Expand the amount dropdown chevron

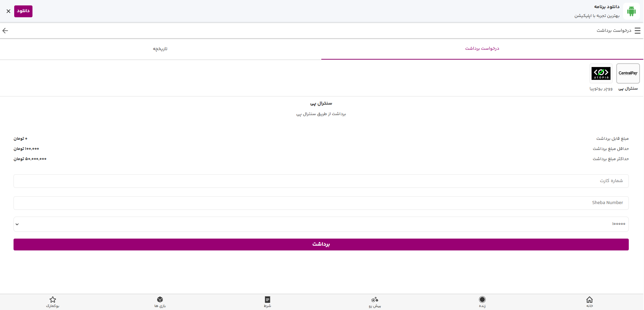coord(17,224)
